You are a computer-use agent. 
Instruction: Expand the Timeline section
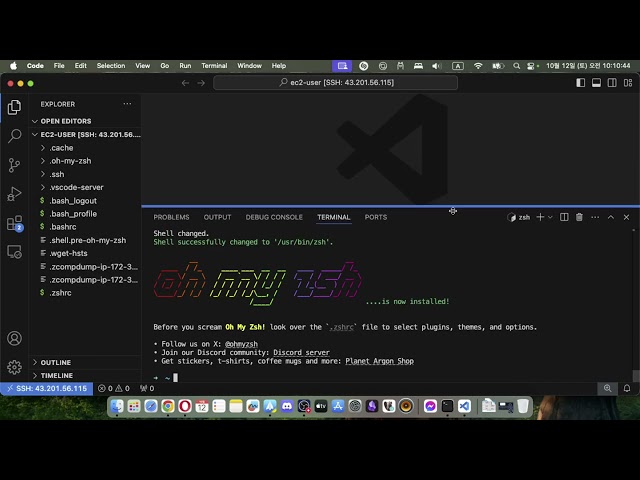point(86,376)
